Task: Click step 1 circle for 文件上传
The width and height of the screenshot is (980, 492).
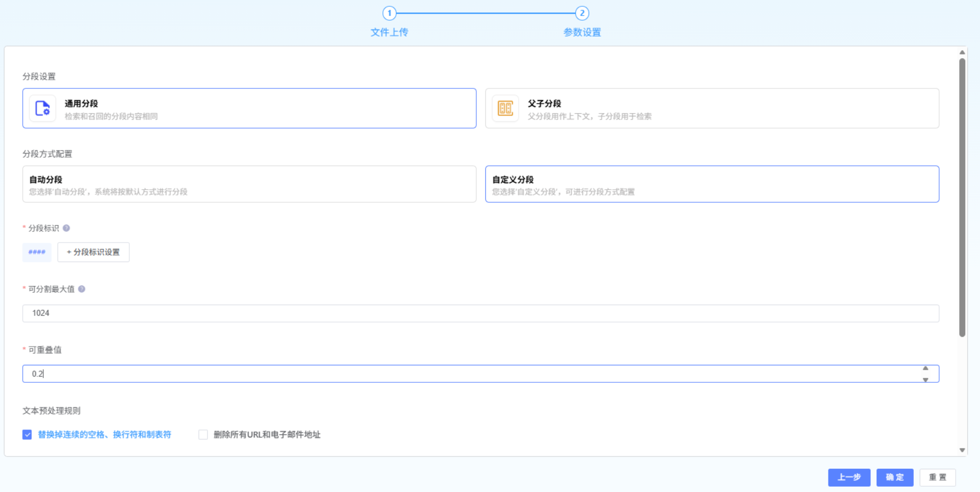Action: 389,13
